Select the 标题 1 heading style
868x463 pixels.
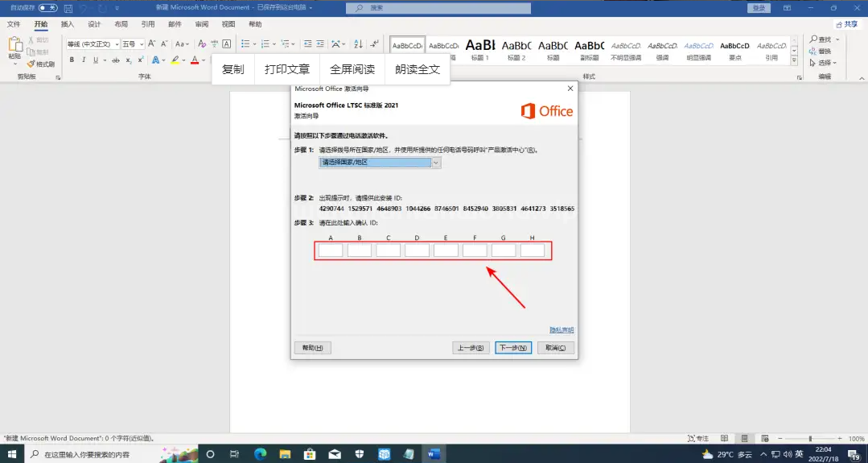pos(480,49)
